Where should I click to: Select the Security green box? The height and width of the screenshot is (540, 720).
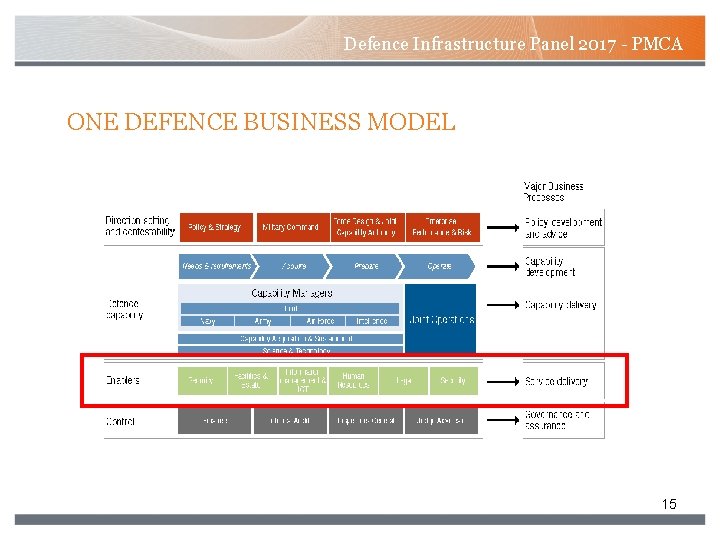[454, 381]
